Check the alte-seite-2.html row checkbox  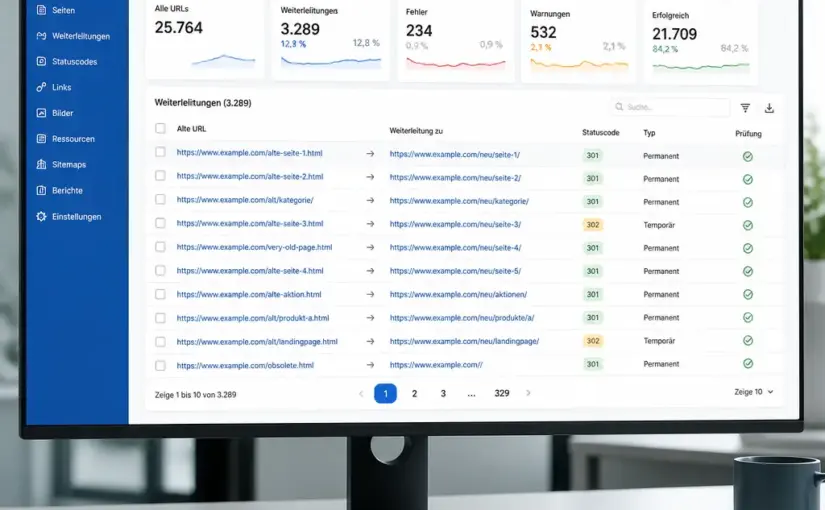pyautogui.click(x=160, y=175)
